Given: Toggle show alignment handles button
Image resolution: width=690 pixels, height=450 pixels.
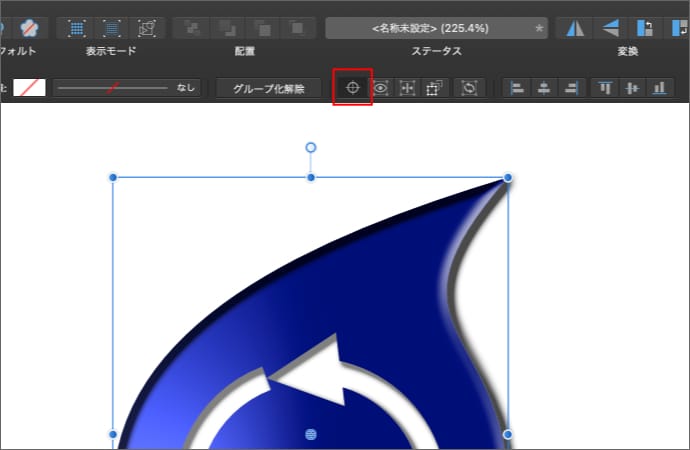Looking at the screenshot, I should pos(407,88).
